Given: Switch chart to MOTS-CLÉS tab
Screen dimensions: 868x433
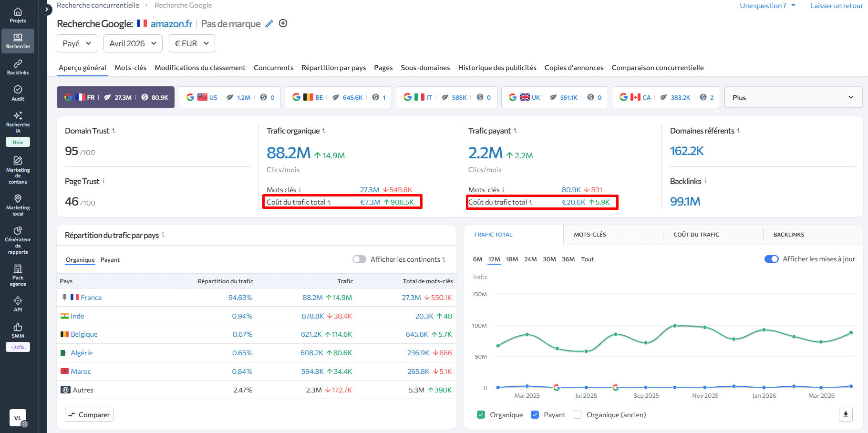Looking at the screenshot, I should pyautogui.click(x=590, y=235).
